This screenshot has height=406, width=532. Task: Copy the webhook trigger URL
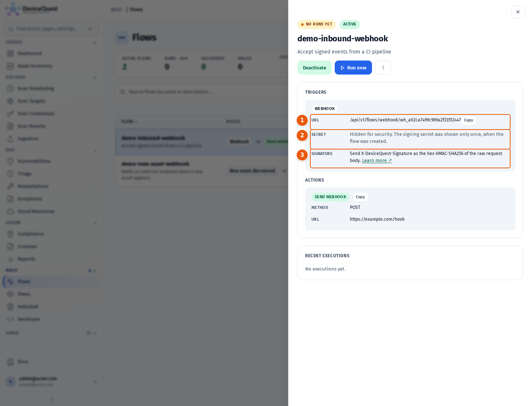pyautogui.click(x=468, y=120)
